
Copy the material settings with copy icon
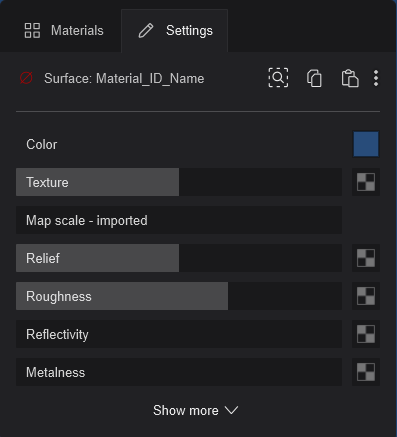[314, 78]
